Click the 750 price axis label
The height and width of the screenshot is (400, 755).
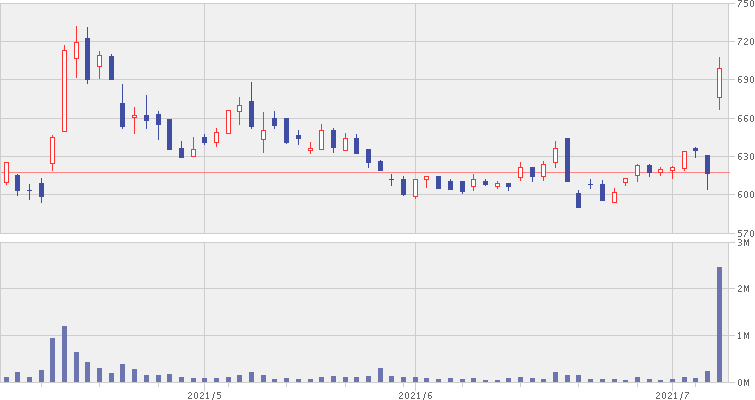(x=742, y=5)
